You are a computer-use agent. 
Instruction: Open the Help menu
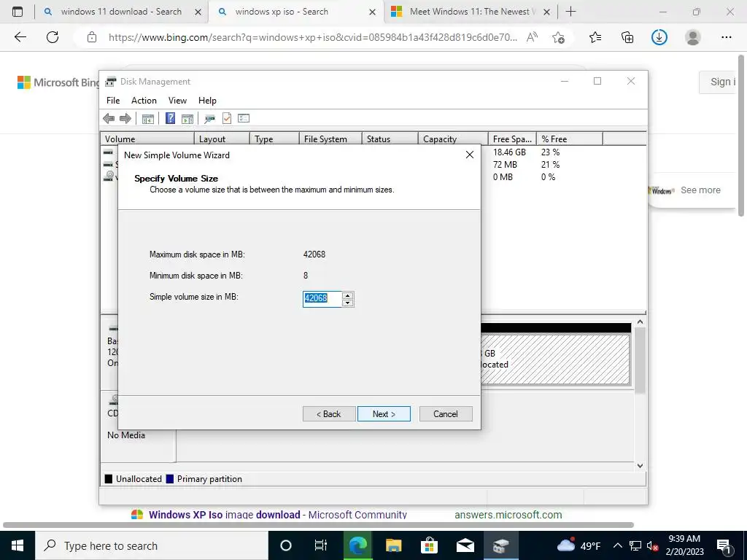[x=207, y=101]
